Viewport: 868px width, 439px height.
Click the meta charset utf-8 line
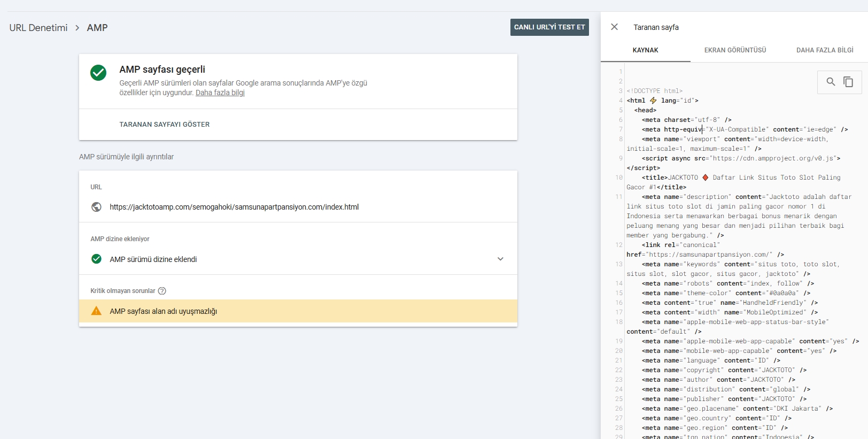(686, 120)
